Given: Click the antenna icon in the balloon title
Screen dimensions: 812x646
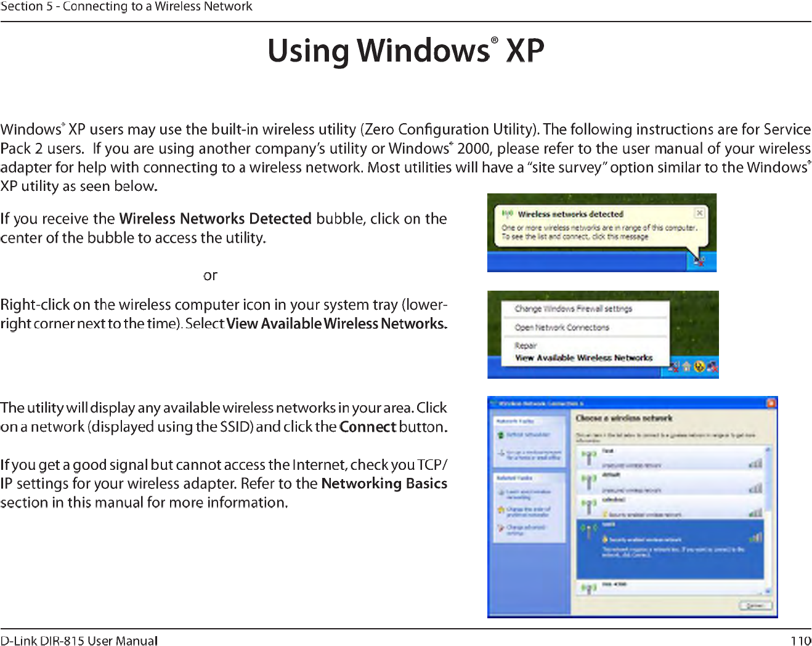Looking at the screenshot, I should [507, 214].
